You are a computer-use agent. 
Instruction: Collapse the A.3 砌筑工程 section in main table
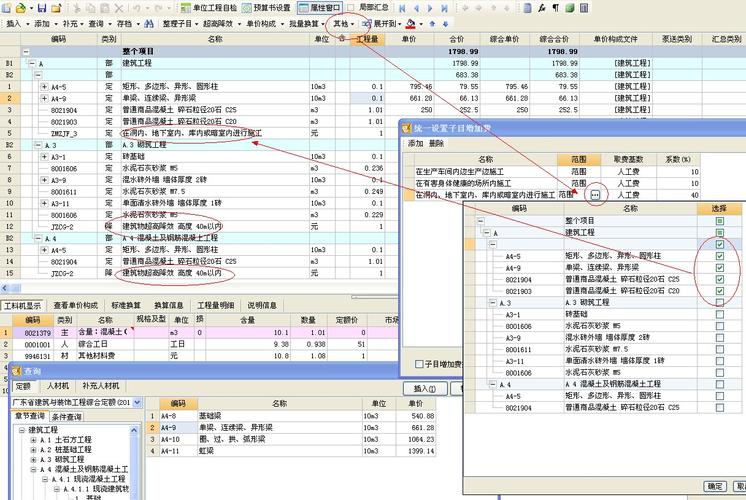pos(38,145)
